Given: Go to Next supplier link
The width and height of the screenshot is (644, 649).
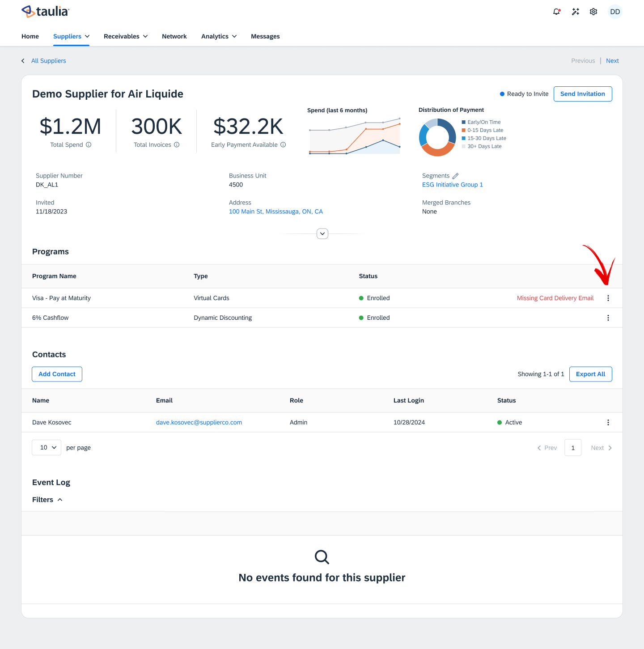Looking at the screenshot, I should (612, 61).
